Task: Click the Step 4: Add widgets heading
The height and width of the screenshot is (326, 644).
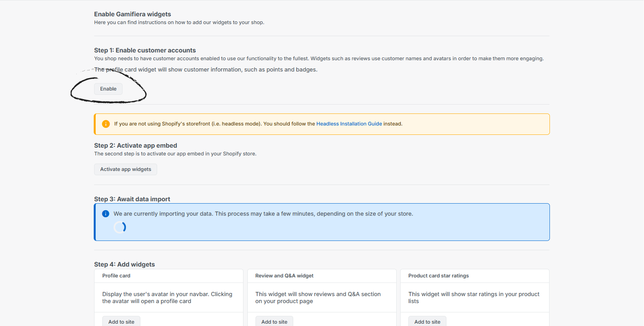Action: coord(124,265)
